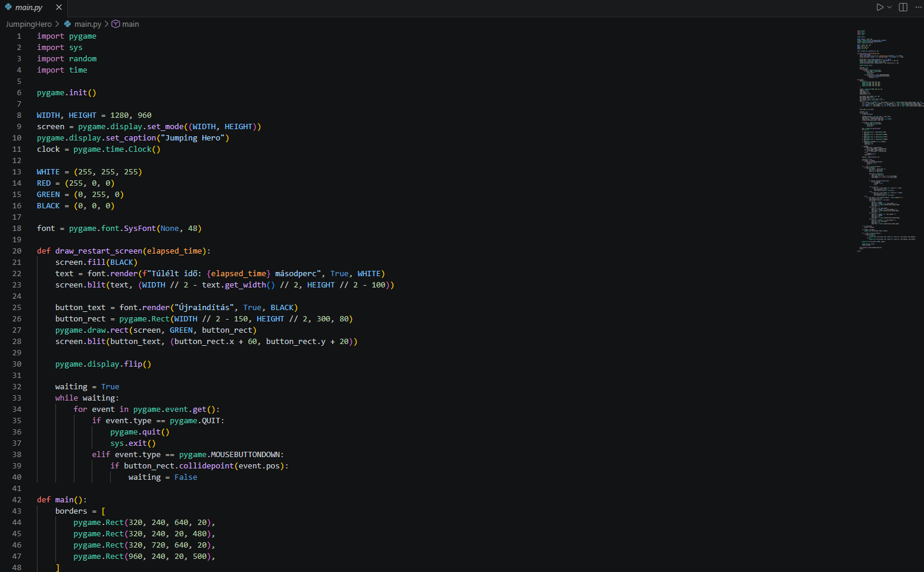
Task: Place cursor on draw_restart_screen function name
Action: coord(99,251)
